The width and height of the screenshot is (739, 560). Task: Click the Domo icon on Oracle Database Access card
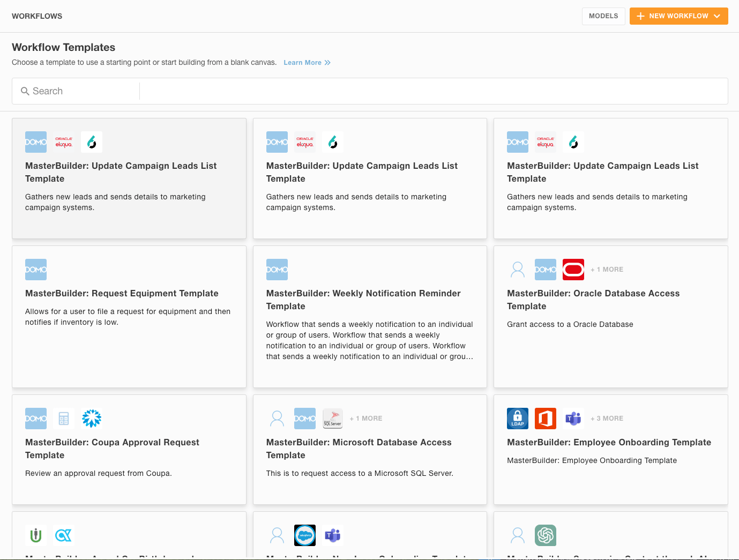[546, 270]
